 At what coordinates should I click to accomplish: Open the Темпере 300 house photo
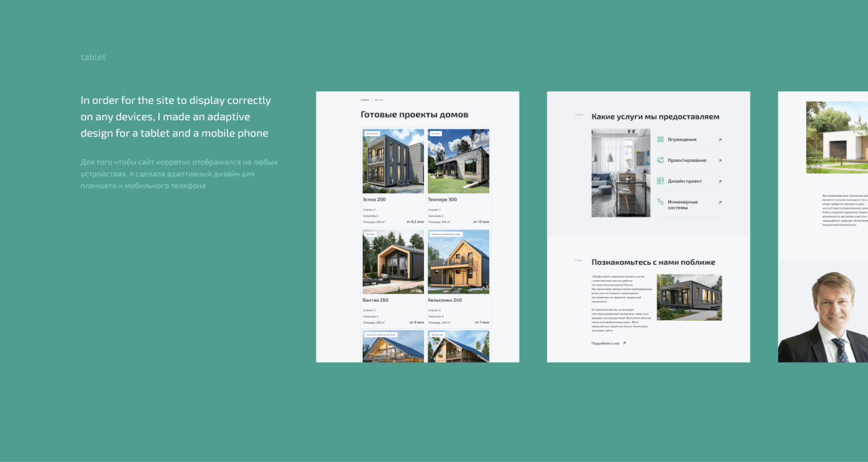[458, 161]
